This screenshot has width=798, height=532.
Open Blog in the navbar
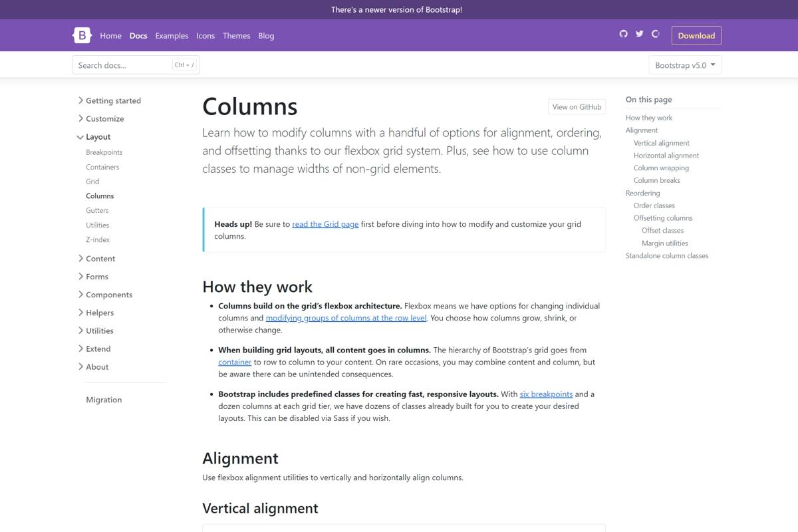266,36
